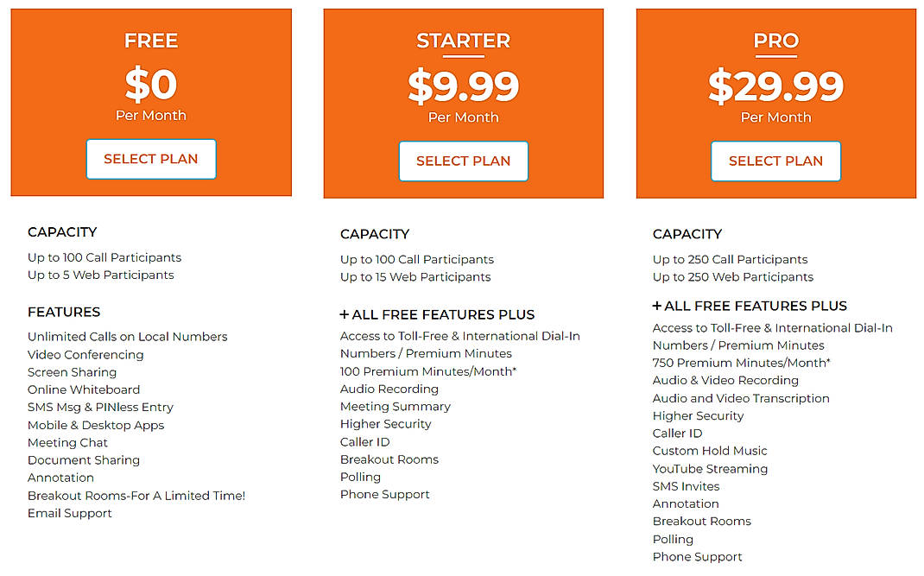Click Select Plan for the Pro plan
924x576 pixels.
click(x=775, y=161)
